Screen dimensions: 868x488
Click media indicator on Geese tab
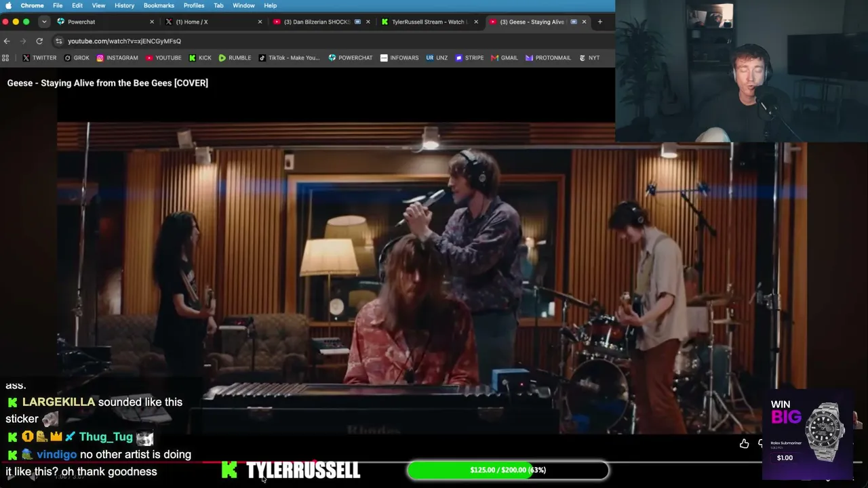tap(573, 22)
